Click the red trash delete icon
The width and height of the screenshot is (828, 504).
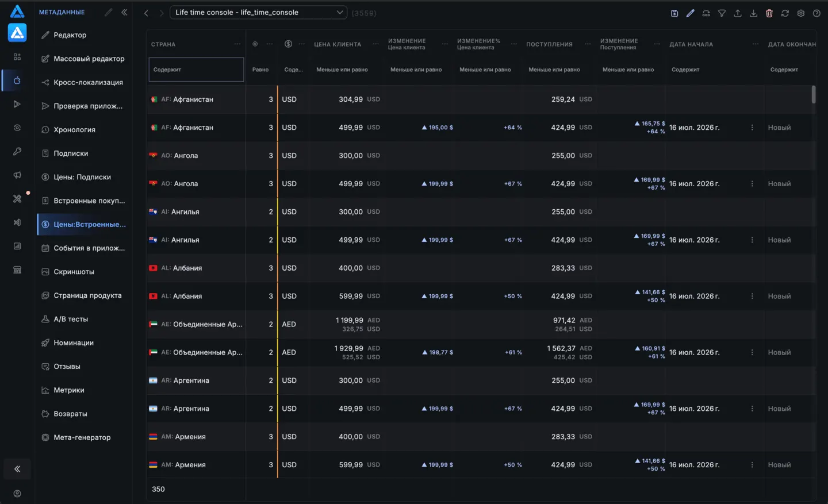point(769,13)
